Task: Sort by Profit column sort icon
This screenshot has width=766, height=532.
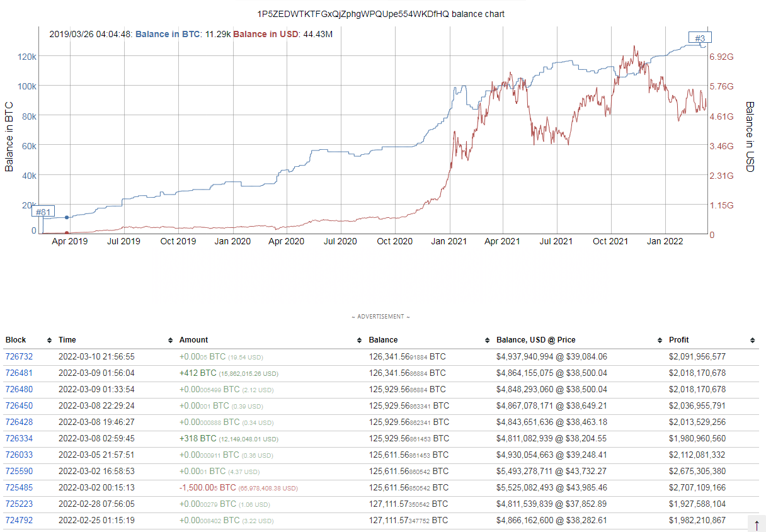Action: pyautogui.click(x=753, y=340)
